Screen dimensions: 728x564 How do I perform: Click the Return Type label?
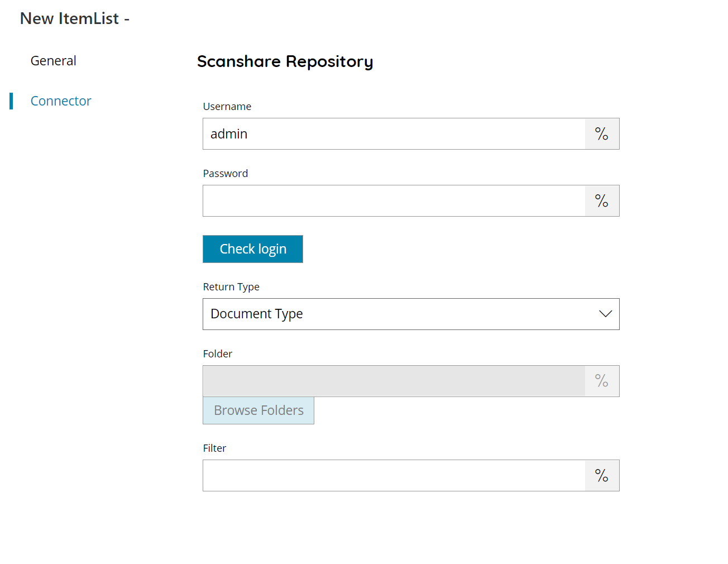click(x=231, y=287)
